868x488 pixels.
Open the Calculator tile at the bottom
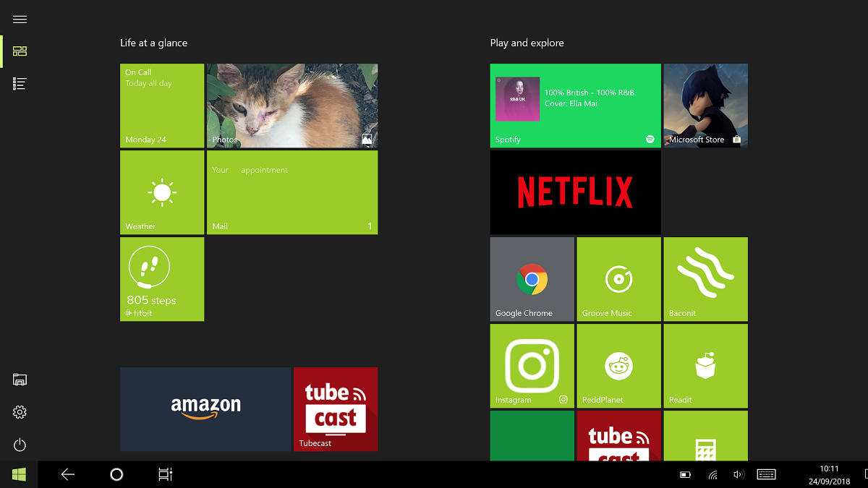(x=706, y=436)
